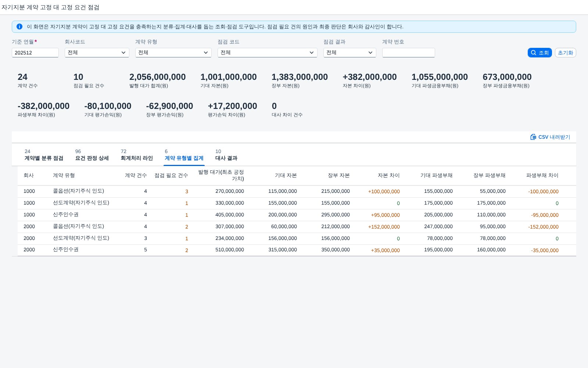
Task: Click the 기대 자본 column header
Action: point(286,176)
